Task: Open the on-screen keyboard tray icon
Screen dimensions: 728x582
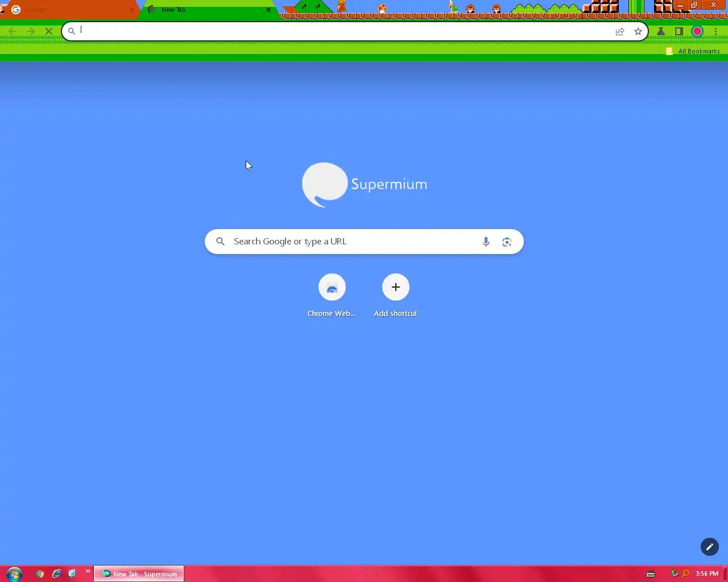Action: (651, 574)
